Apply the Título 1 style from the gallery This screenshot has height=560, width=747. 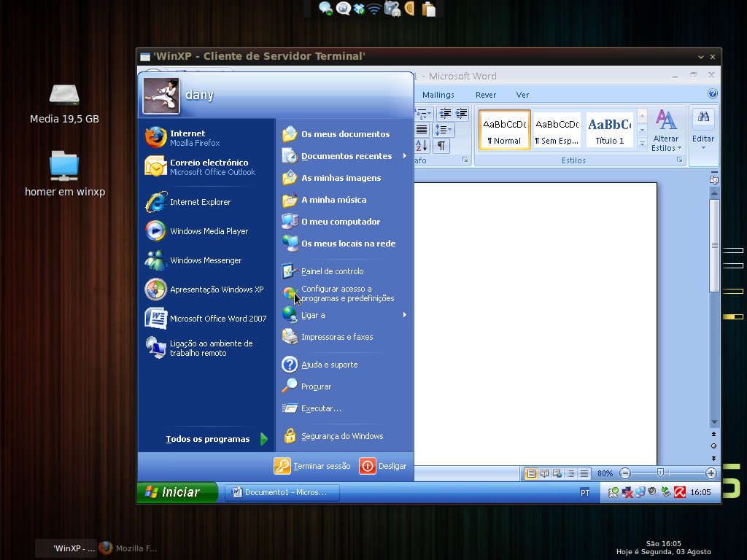610,130
